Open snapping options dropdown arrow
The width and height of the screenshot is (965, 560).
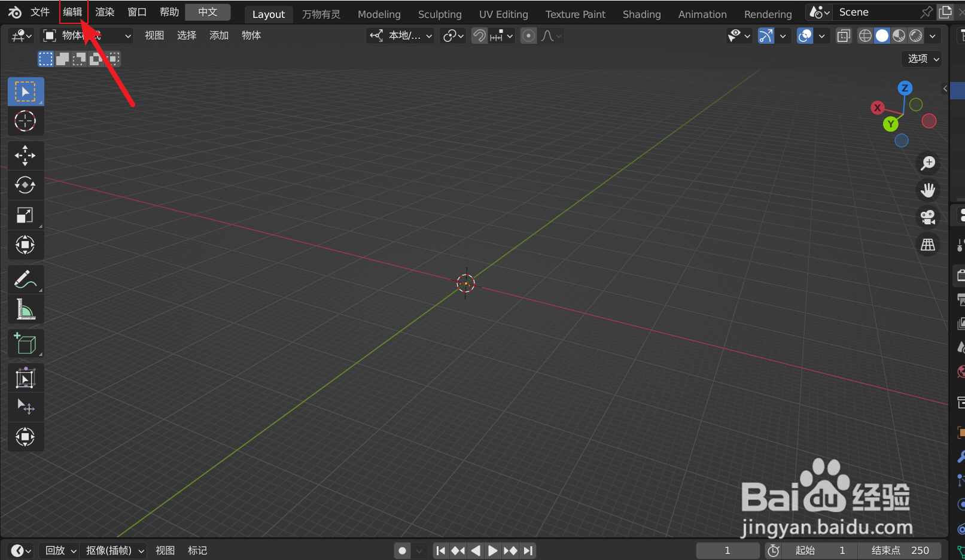[x=501, y=36]
